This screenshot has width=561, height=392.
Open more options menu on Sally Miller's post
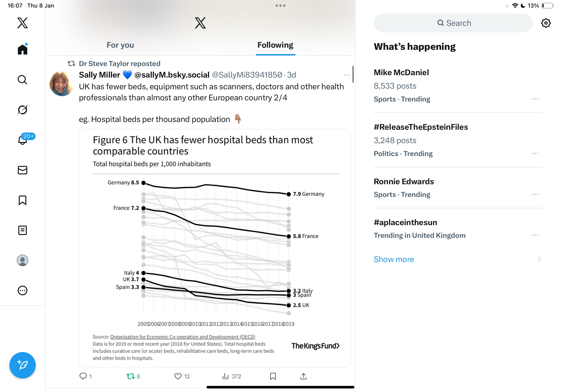[x=347, y=75]
